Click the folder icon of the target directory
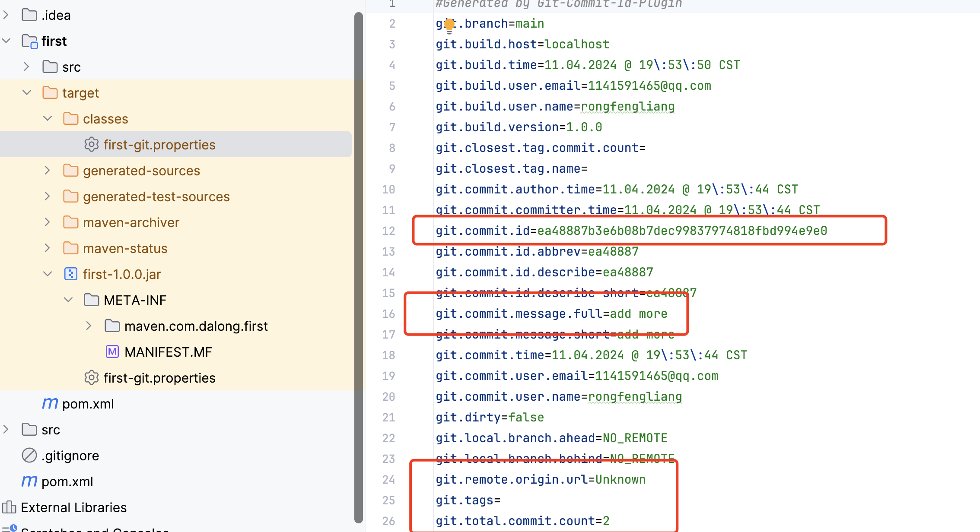Image resolution: width=980 pixels, height=532 pixels. point(50,92)
